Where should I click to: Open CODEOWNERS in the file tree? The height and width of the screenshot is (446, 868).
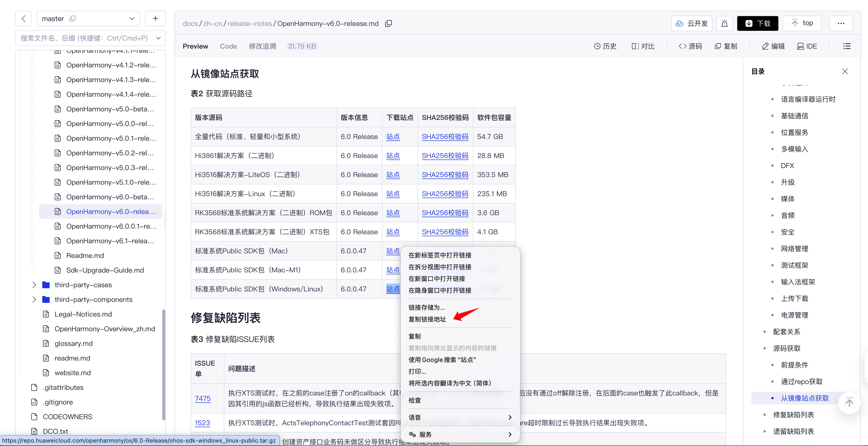click(x=67, y=417)
